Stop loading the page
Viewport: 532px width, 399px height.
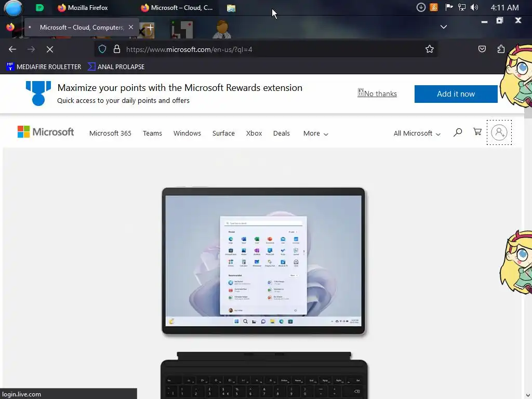[x=50, y=49]
